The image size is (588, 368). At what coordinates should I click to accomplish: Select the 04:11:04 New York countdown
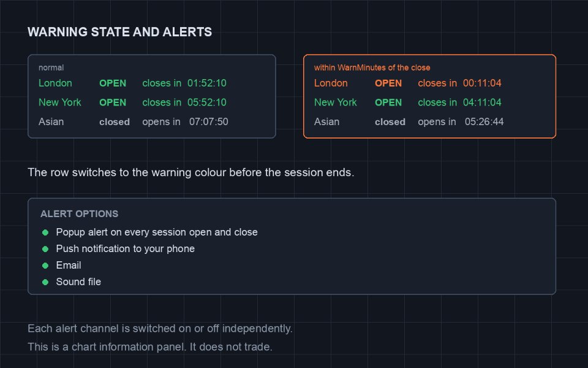tap(482, 102)
